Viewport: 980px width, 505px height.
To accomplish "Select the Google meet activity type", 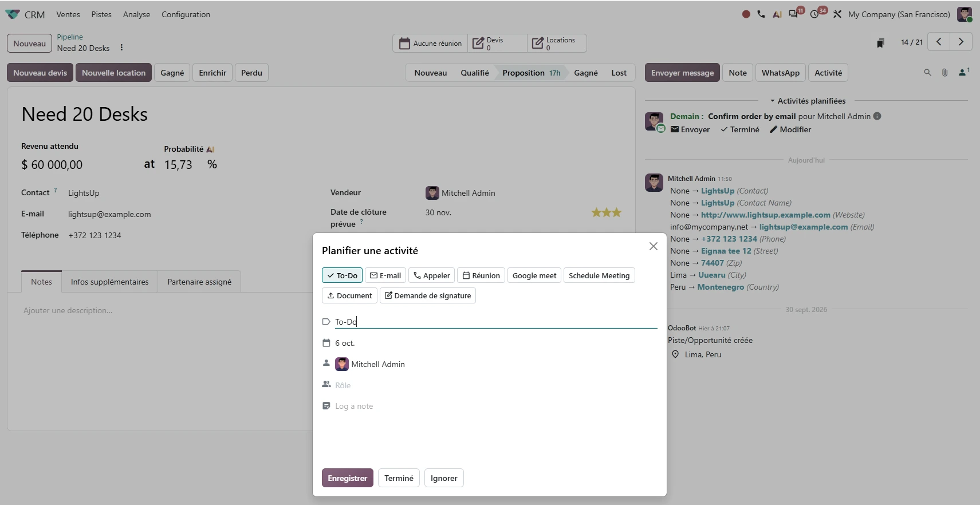I will [x=534, y=275].
